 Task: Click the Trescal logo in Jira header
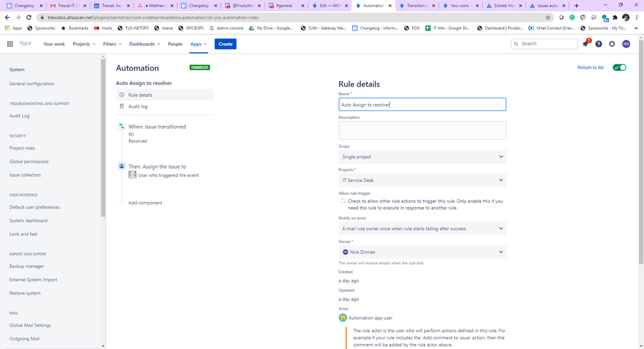(26, 44)
